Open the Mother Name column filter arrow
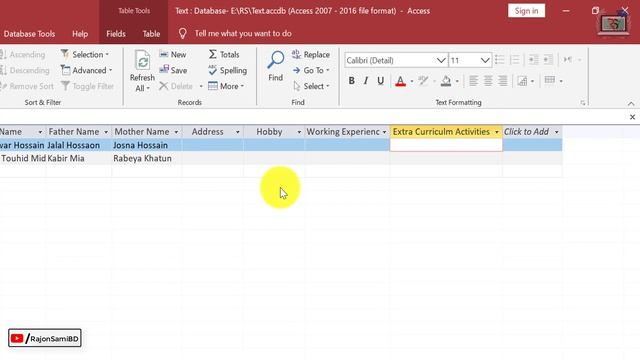The height and width of the screenshot is (360, 640). [176, 132]
